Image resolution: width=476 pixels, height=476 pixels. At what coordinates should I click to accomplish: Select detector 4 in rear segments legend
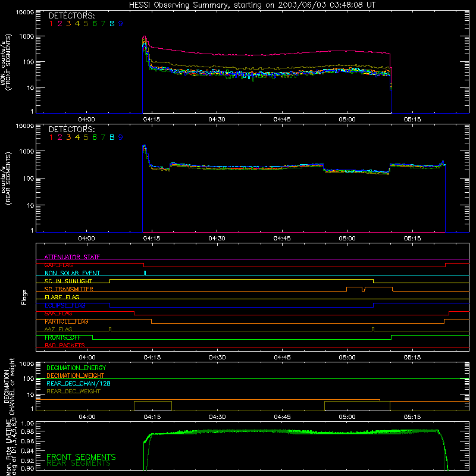[x=77, y=137]
